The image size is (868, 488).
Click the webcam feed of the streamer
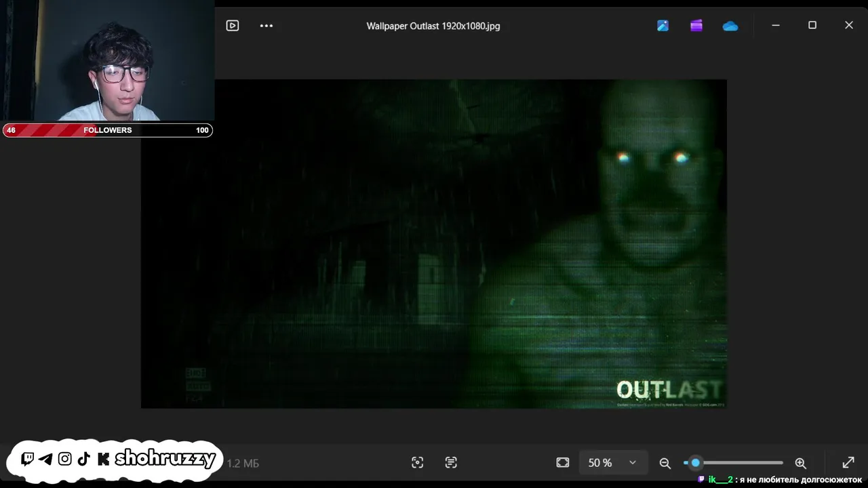tap(107, 60)
